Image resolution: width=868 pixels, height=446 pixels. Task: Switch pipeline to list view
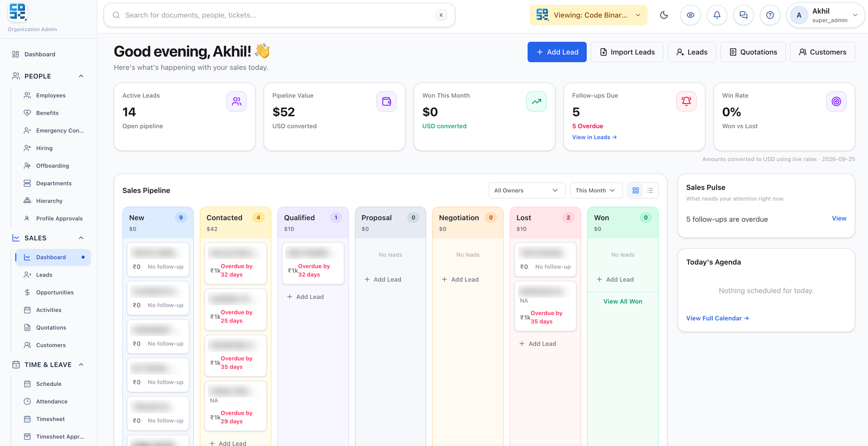pos(650,190)
